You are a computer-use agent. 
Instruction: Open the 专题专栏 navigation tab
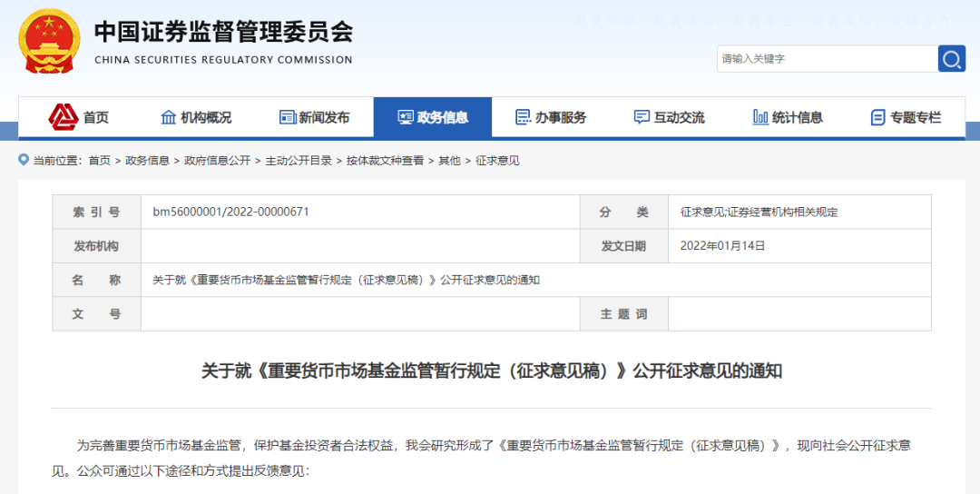click(906, 117)
